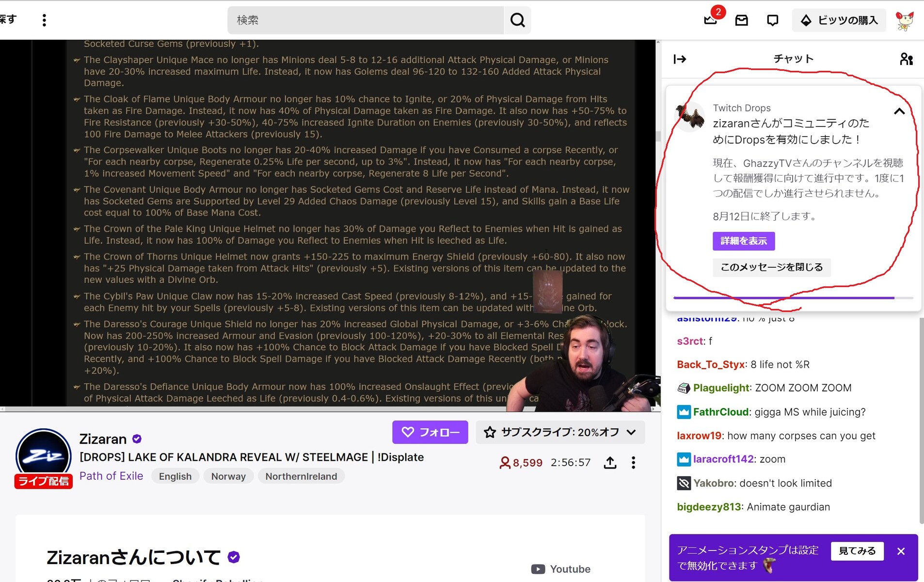Image resolution: width=924 pixels, height=582 pixels.
Task: Click username laracroft142 in chat
Action: pos(723,459)
